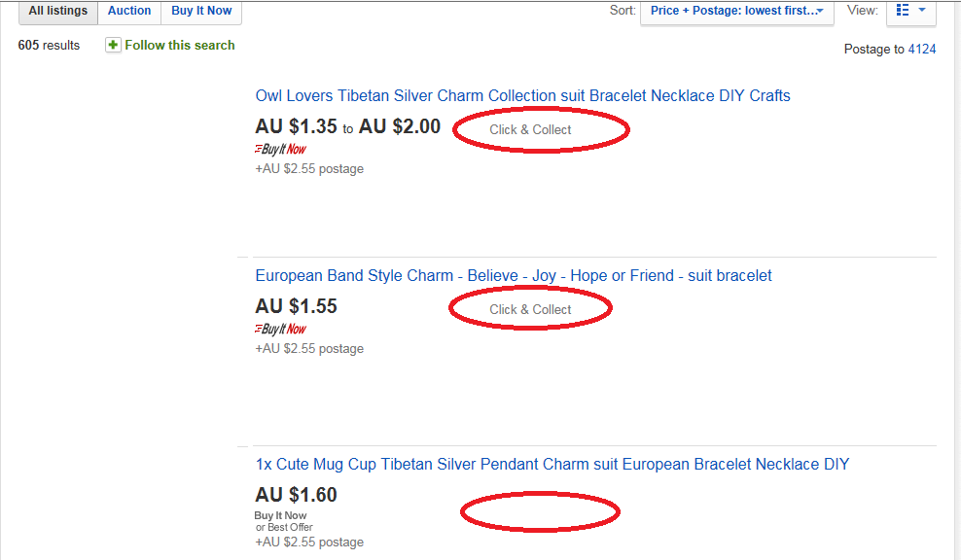Expand the View options dropdown arrow

tap(922, 10)
